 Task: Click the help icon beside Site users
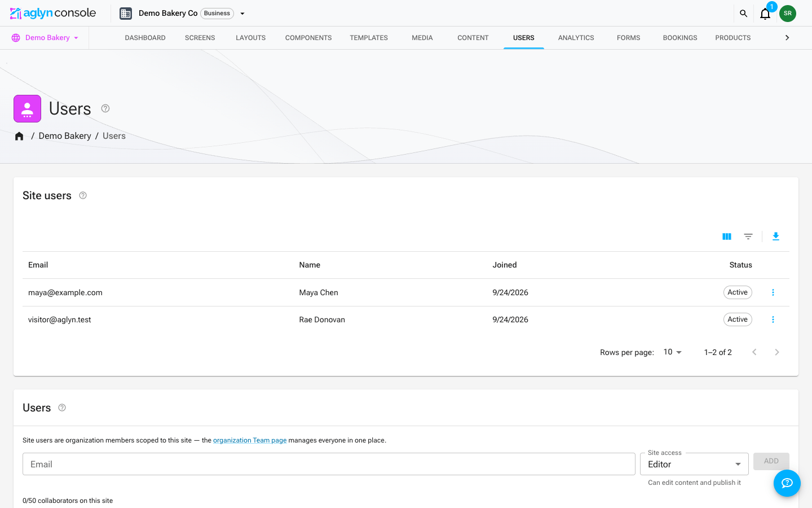pyautogui.click(x=83, y=195)
